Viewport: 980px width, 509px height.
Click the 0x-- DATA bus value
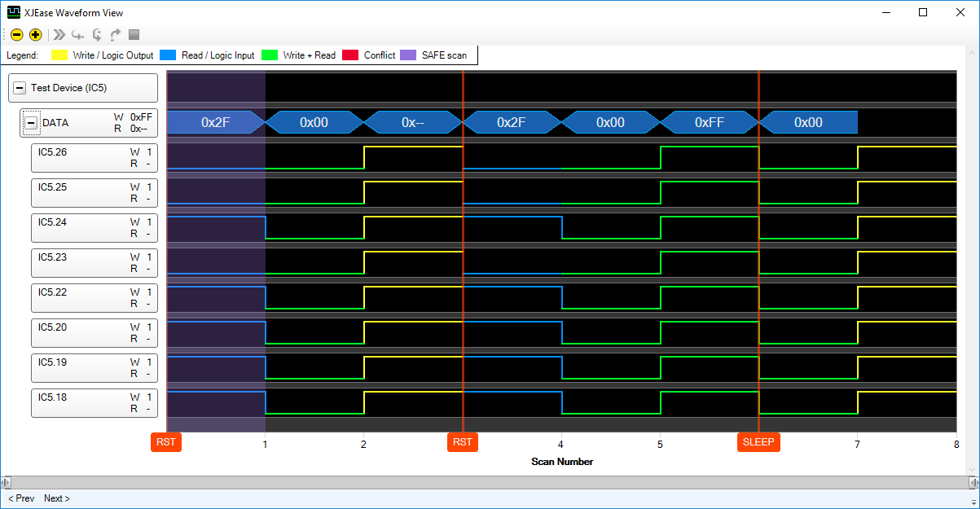point(413,122)
